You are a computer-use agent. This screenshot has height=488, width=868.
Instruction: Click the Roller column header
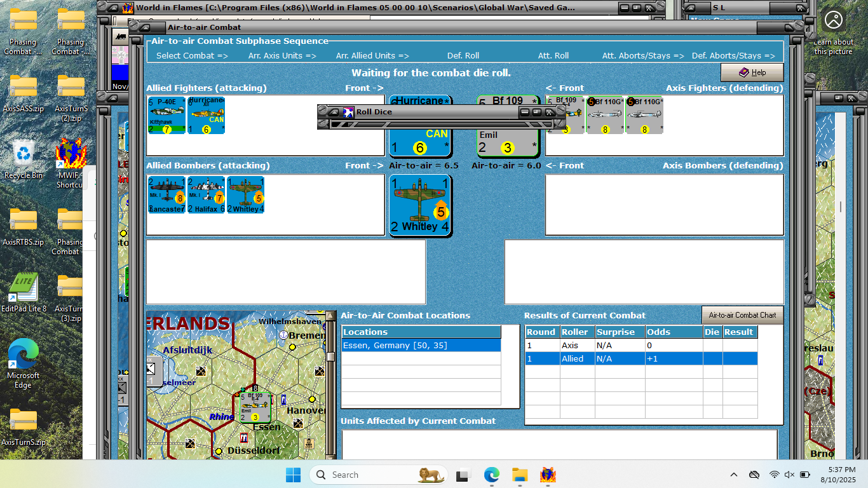tap(576, 332)
